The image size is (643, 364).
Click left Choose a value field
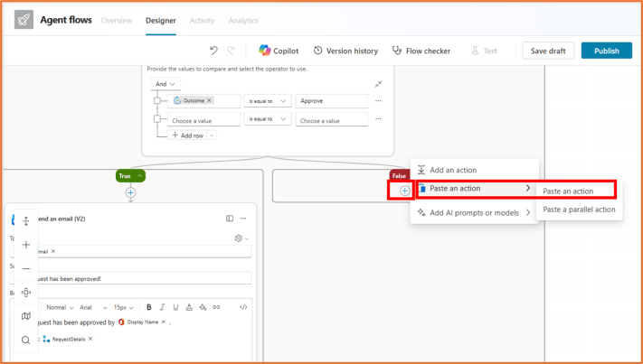click(203, 120)
